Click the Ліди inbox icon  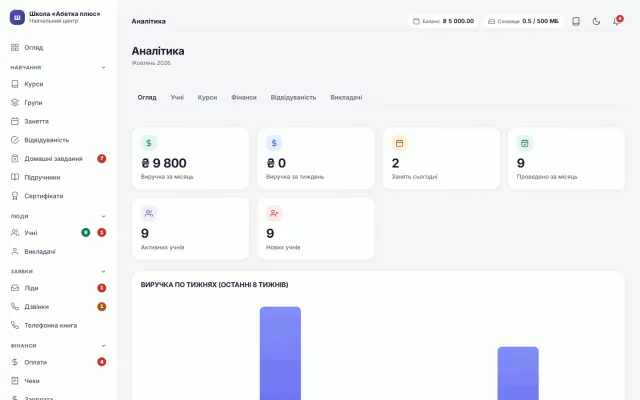(x=15, y=288)
